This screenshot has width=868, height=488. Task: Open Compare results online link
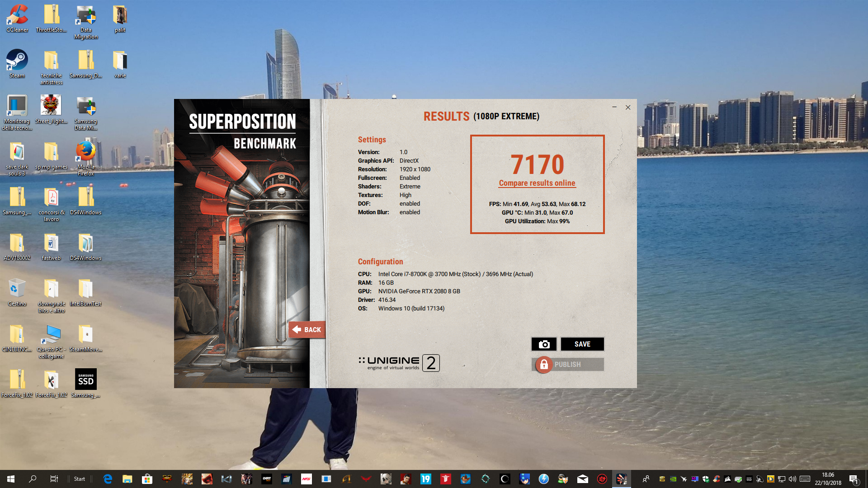coord(537,183)
